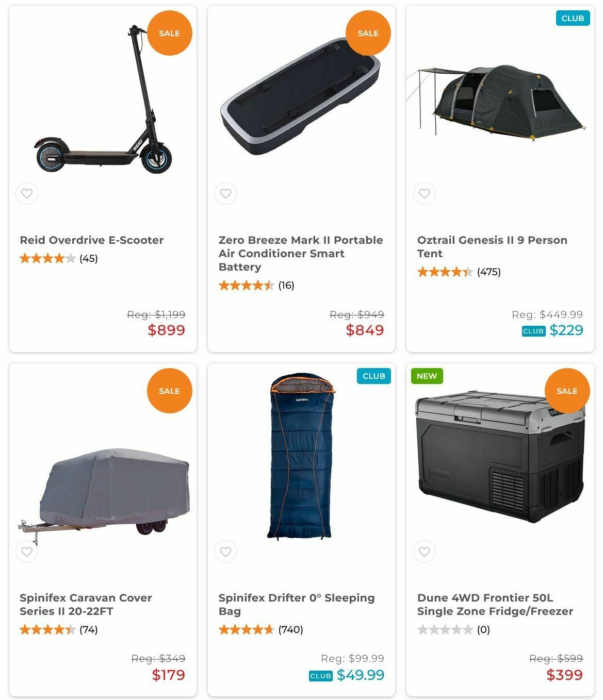Open Reid Overdrive E-Scooter product link
The height and width of the screenshot is (700, 603).
92,240
